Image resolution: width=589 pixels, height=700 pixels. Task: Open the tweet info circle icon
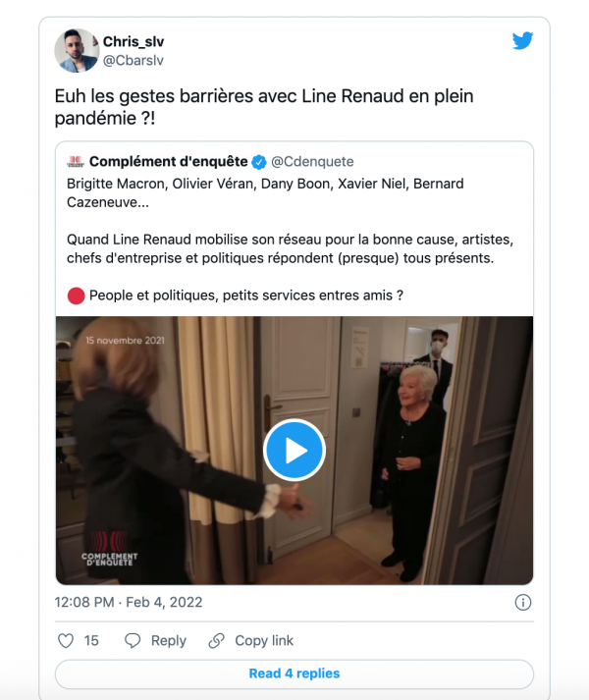[523, 603]
